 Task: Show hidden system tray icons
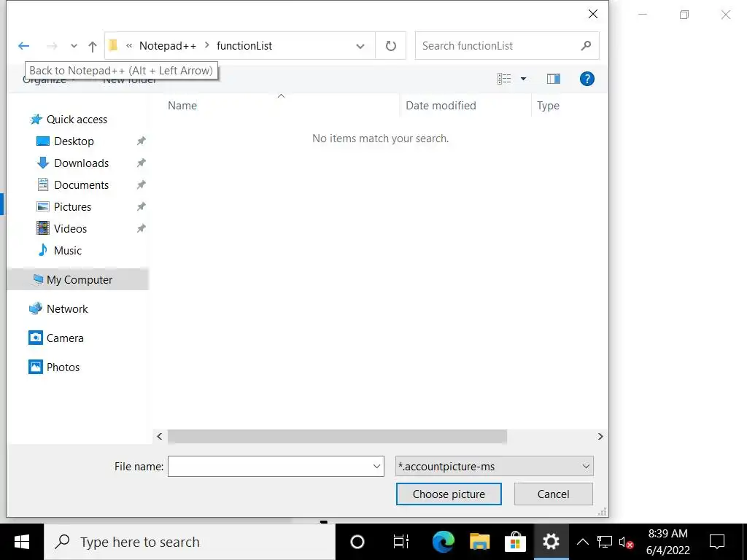(583, 542)
